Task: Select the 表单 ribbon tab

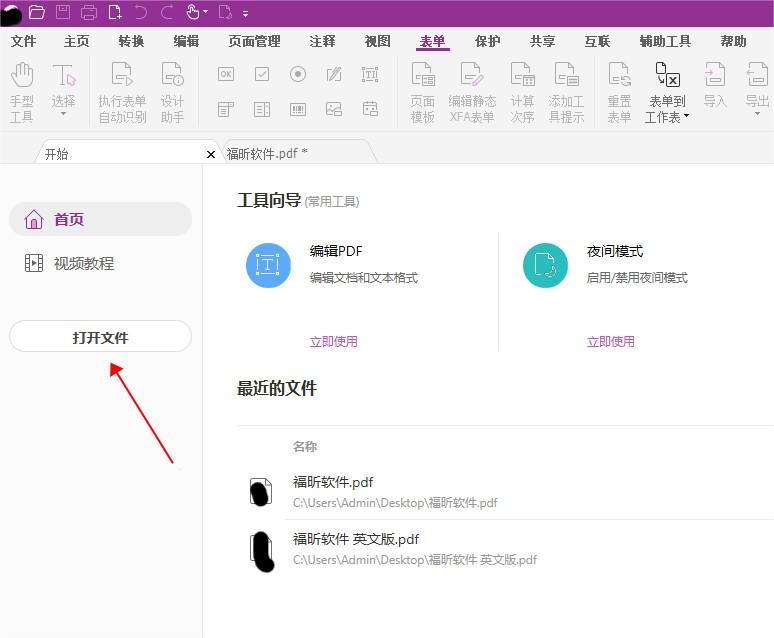Action: coord(432,41)
